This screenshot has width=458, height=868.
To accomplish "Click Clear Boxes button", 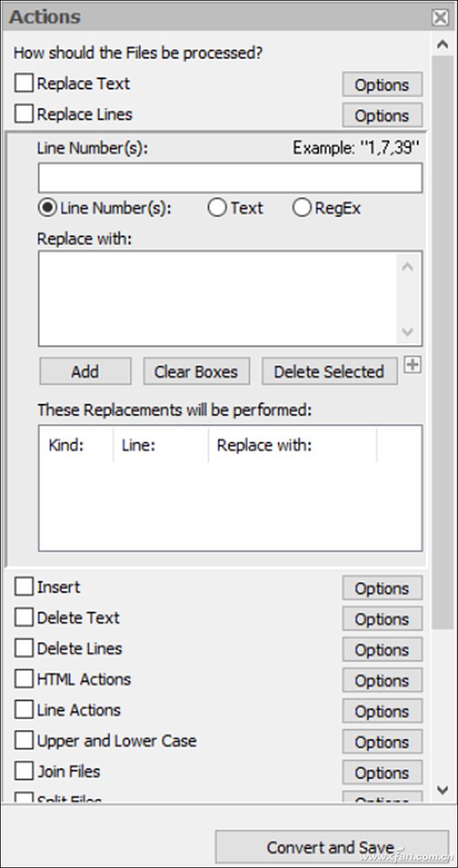I will [196, 372].
